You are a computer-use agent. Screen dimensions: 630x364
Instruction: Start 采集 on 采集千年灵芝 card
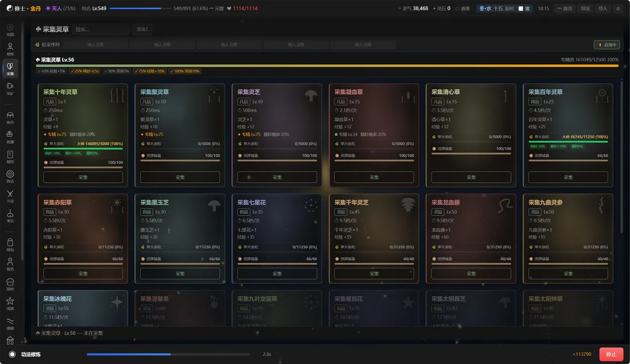point(374,274)
